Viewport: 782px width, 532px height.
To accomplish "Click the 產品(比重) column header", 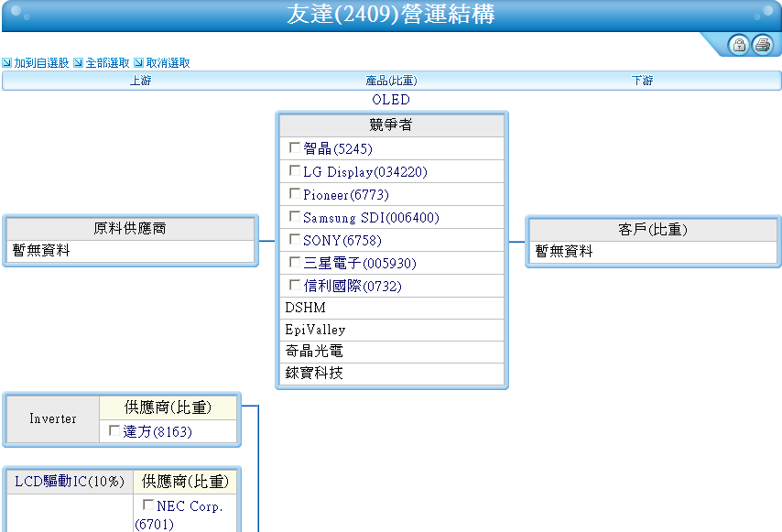I will 391,81.
